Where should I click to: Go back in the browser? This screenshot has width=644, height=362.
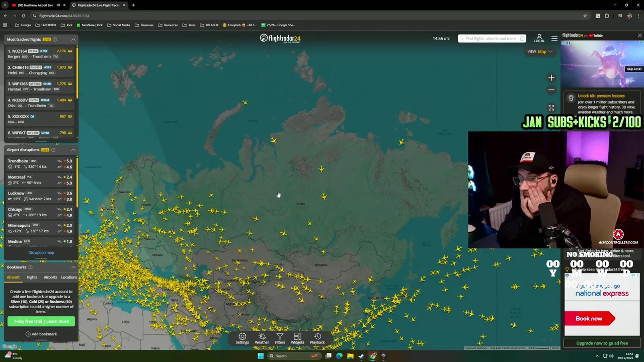coord(6,16)
